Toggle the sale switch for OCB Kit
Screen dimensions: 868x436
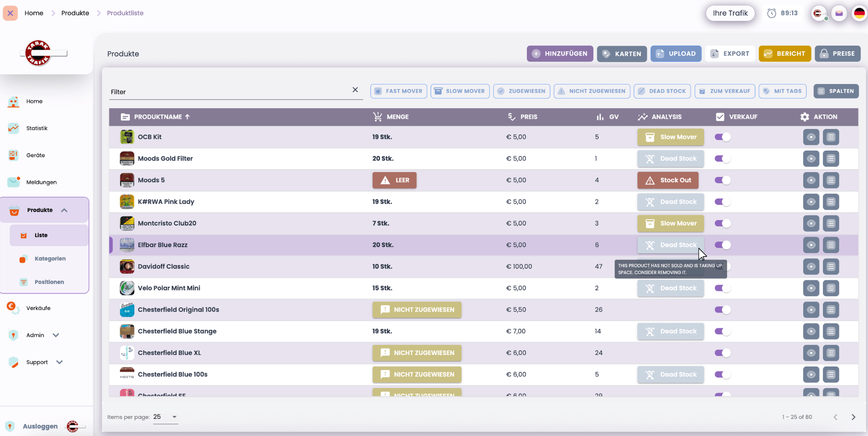(x=722, y=137)
